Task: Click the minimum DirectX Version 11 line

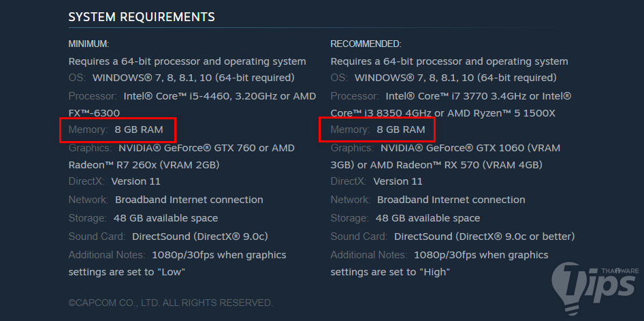Action: tap(135, 181)
